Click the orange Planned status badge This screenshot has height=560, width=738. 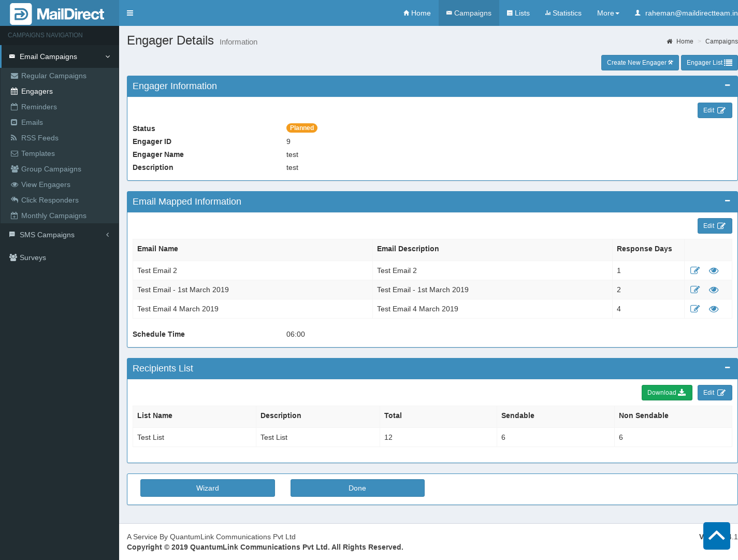point(302,128)
